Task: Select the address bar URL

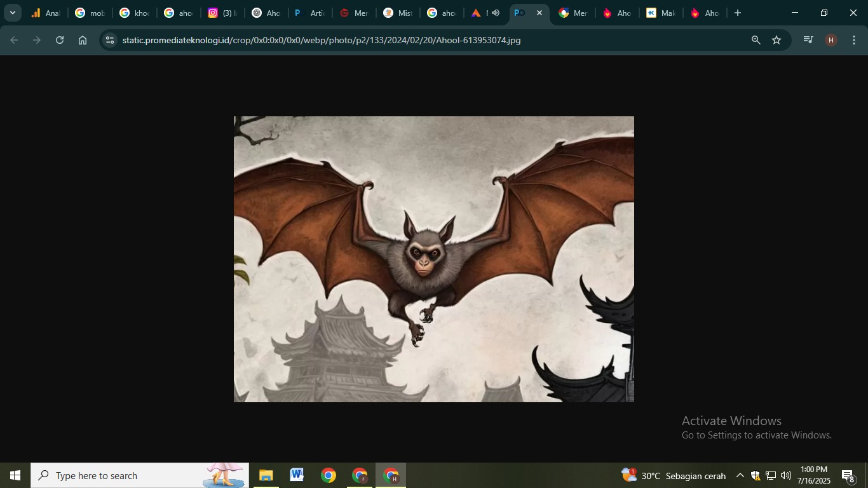Action: [322, 40]
